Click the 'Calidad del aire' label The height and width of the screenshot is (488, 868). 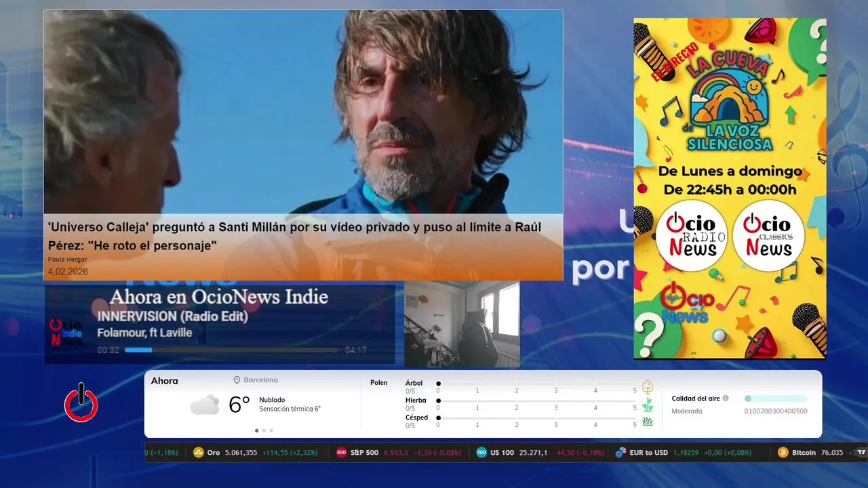(696, 399)
